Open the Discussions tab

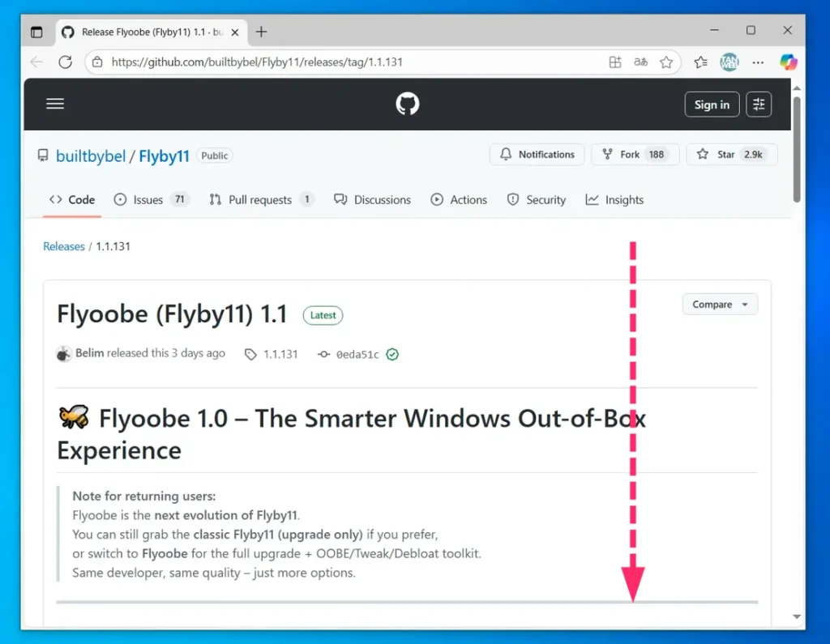tap(372, 200)
